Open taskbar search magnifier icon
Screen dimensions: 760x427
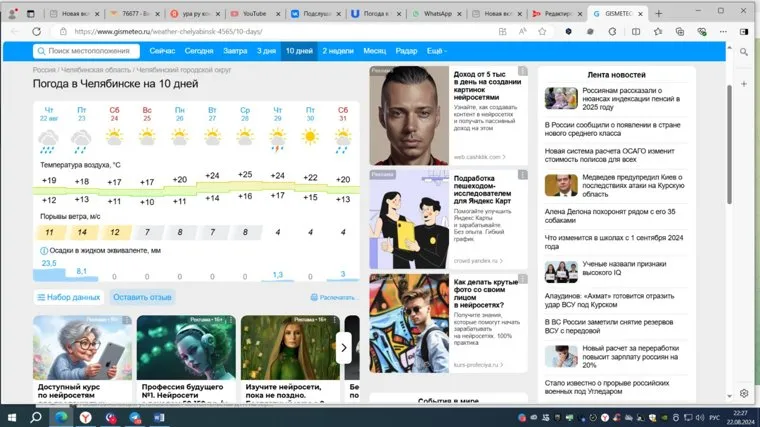click(36, 416)
